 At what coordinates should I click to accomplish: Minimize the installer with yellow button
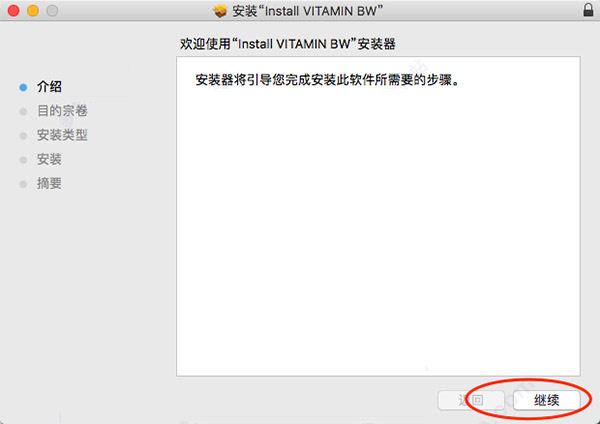click(x=33, y=11)
